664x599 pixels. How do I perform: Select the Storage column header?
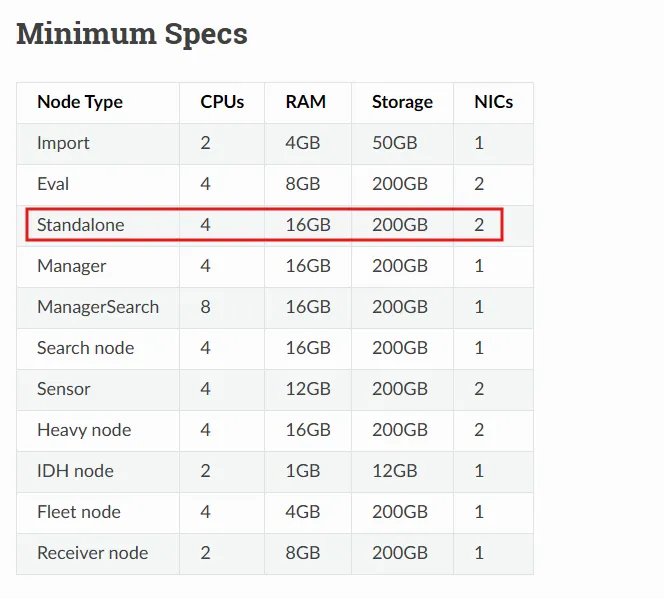click(402, 102)
